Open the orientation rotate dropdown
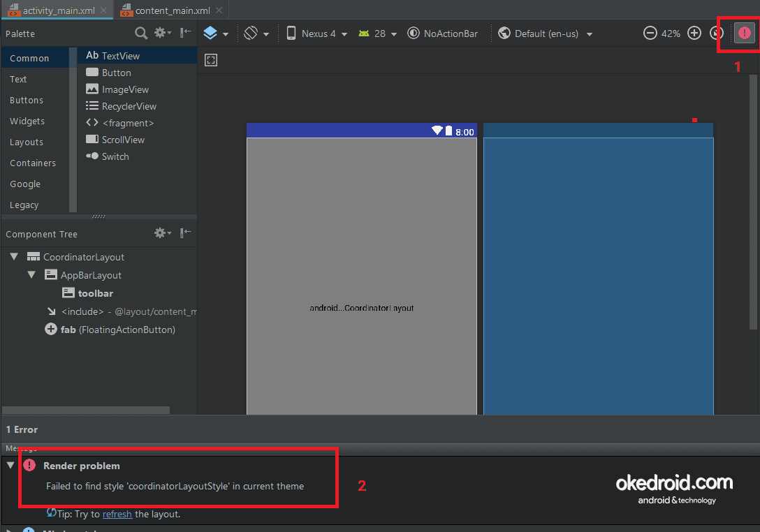Viewport: 760px width, 532px height. (x=256, y=34)
